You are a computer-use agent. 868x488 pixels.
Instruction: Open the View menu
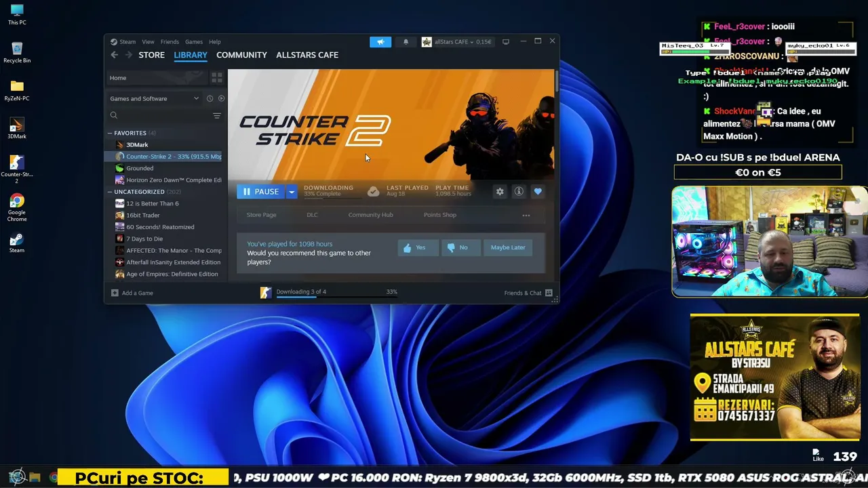[148, 42]
